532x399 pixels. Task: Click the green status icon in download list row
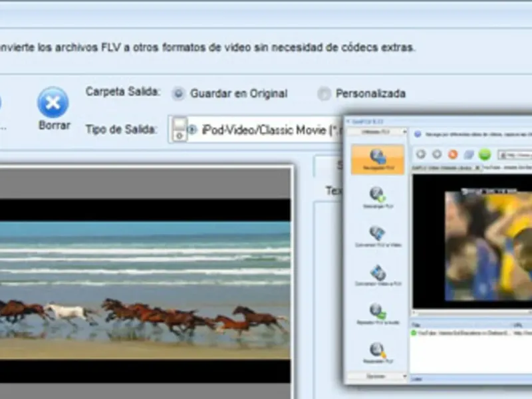pyautogui.click(x=414, y=333)
